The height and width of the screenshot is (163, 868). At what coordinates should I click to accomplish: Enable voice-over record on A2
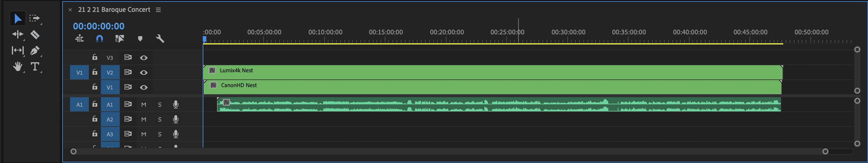(x=175, y=119)
